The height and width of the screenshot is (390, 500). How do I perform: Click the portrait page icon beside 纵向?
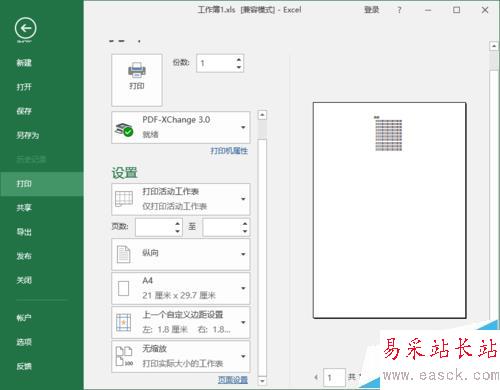coord(123,254)
